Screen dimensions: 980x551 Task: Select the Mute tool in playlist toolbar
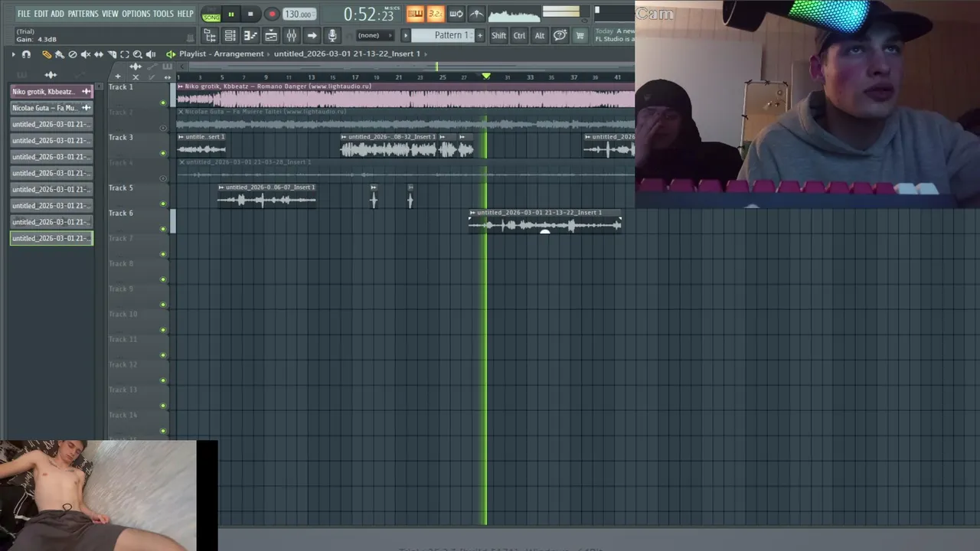(86, 54)
